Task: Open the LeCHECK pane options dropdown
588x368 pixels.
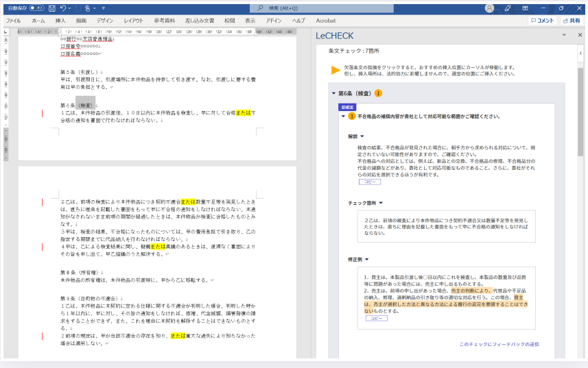Action: pyautogui.click(x=563, y=35)
